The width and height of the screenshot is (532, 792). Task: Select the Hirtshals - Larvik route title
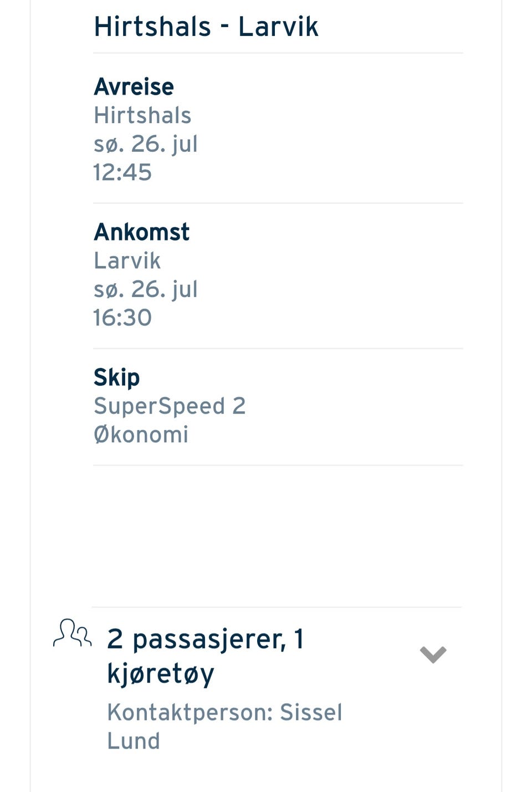click(206, 26)
